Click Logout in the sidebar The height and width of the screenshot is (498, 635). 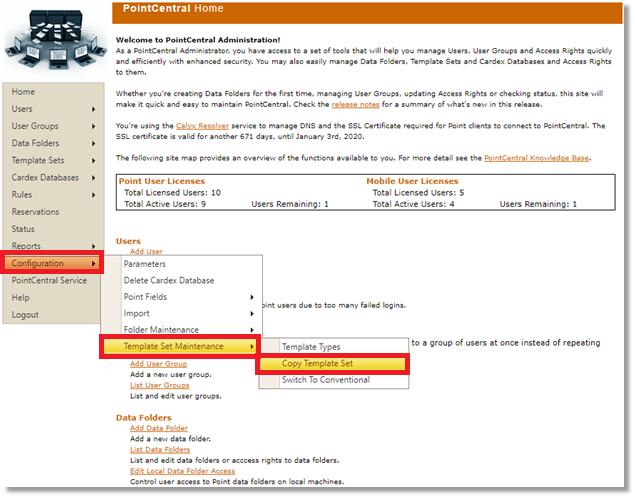[x=25, y=315]
